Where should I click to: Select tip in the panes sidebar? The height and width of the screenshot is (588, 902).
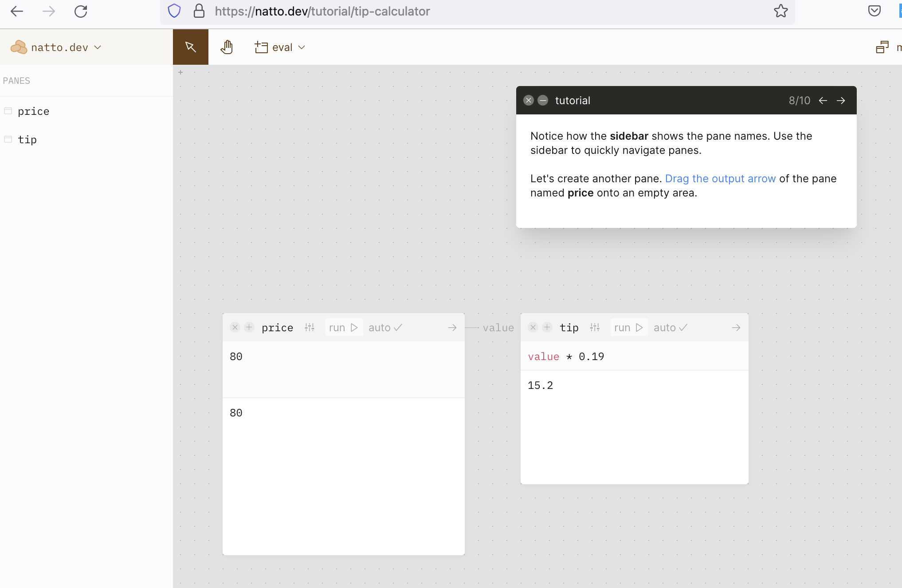(27, 140)
